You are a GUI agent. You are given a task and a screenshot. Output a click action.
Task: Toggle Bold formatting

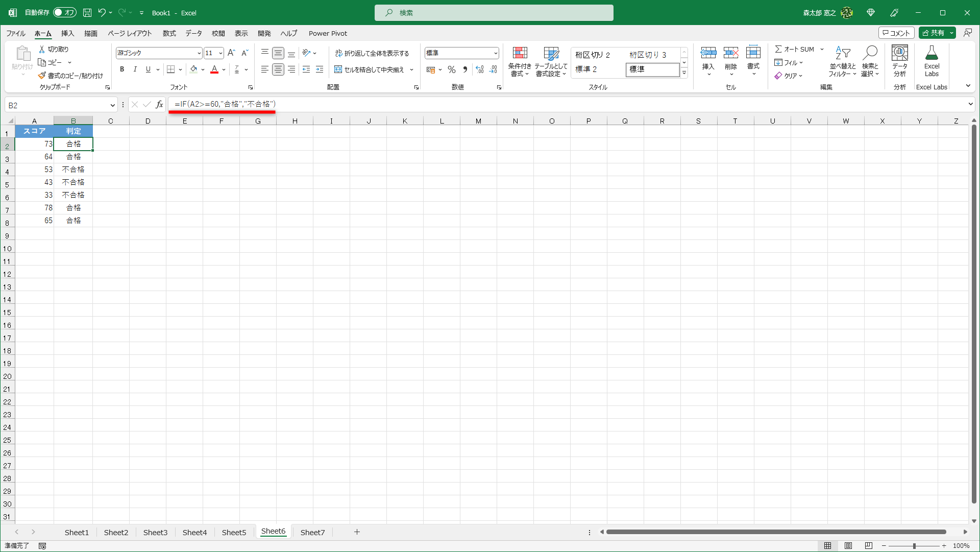tap(122, 69)
